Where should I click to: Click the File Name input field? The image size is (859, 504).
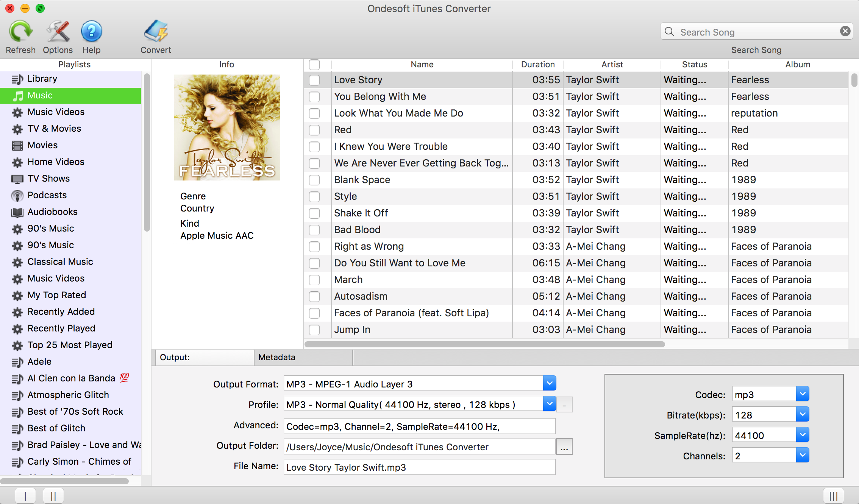click(x=419, y=467)
